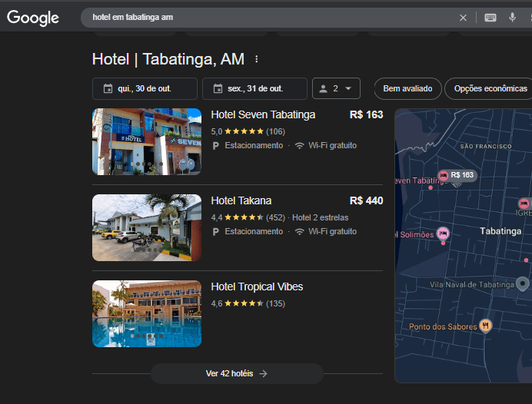Image resolution: width=532 pixels, height=404 pixels.
Task: Click the R$ 440 price for Hotel Takana
Action: [x=367, y=201]
